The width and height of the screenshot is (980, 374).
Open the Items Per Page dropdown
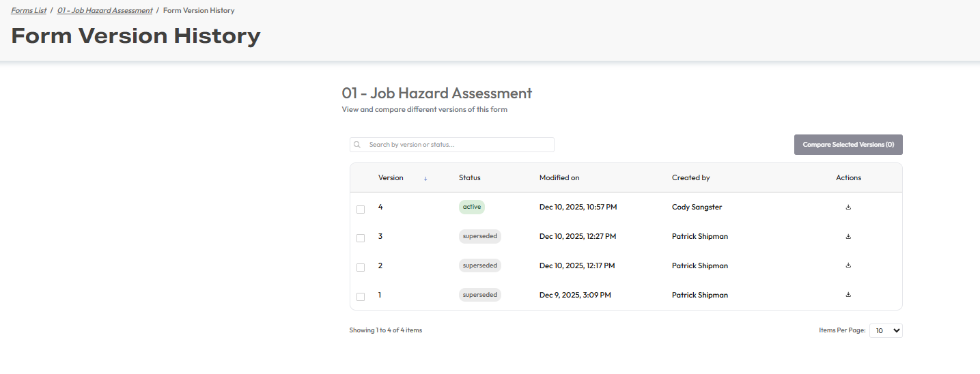click(886, 330)
